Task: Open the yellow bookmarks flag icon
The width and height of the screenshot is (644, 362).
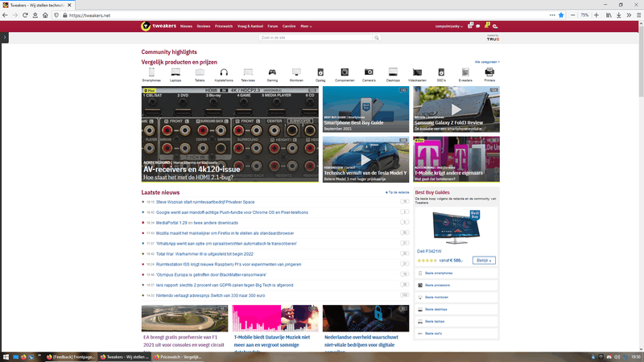Action: click(487, 26)
